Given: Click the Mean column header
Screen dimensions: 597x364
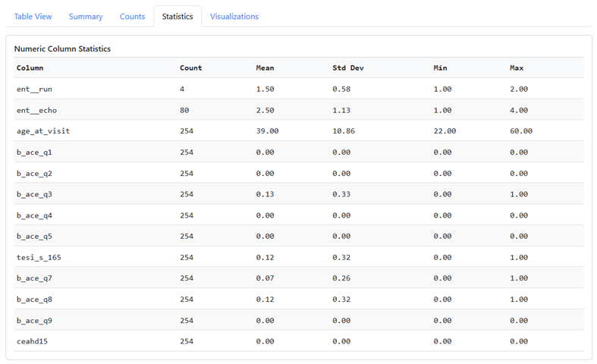Looking at the screenshot, I should (265, 67).
